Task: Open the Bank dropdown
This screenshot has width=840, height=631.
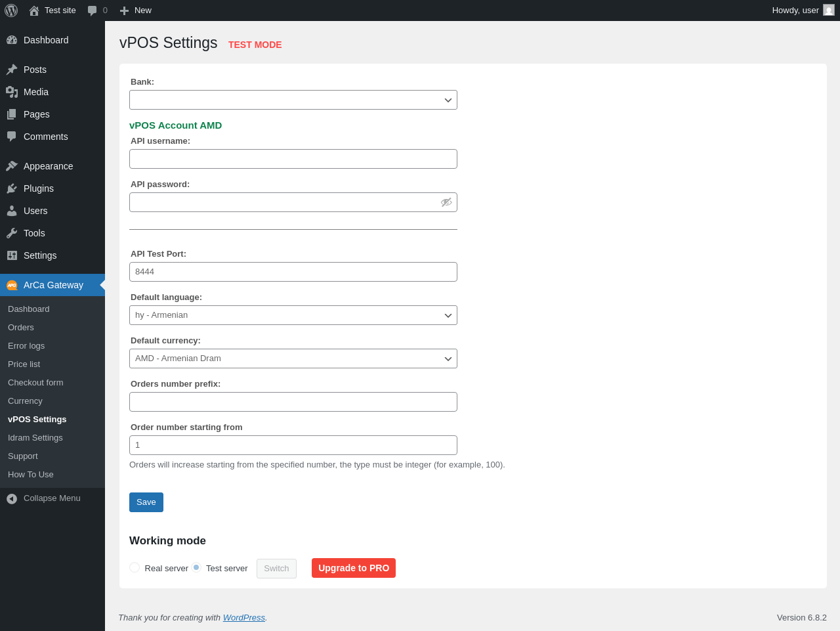Action: click(293, 100)
